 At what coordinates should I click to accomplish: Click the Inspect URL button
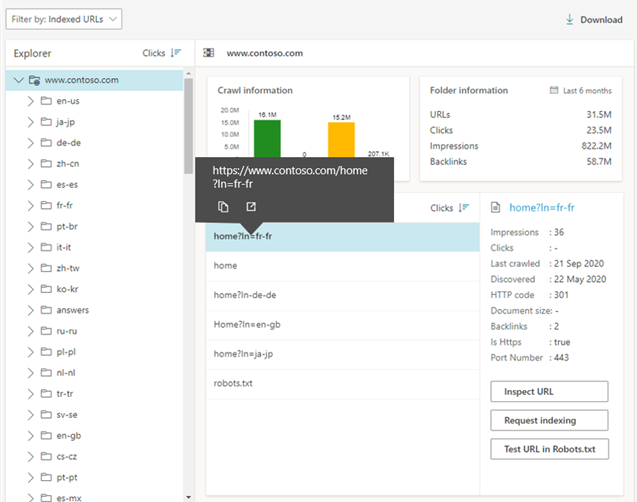pos(549,392)
